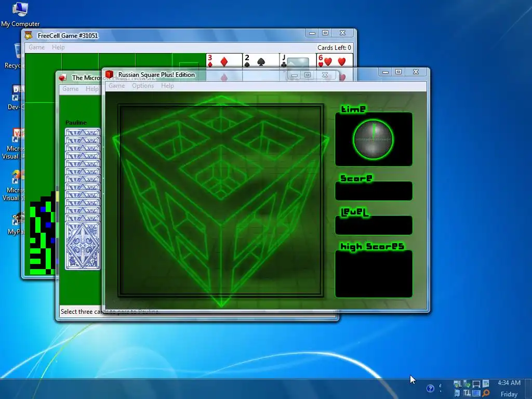Click the FreeCell title bar king icon
The width and height of the screenshot is (532, 399).
click(x=29, y=35)
